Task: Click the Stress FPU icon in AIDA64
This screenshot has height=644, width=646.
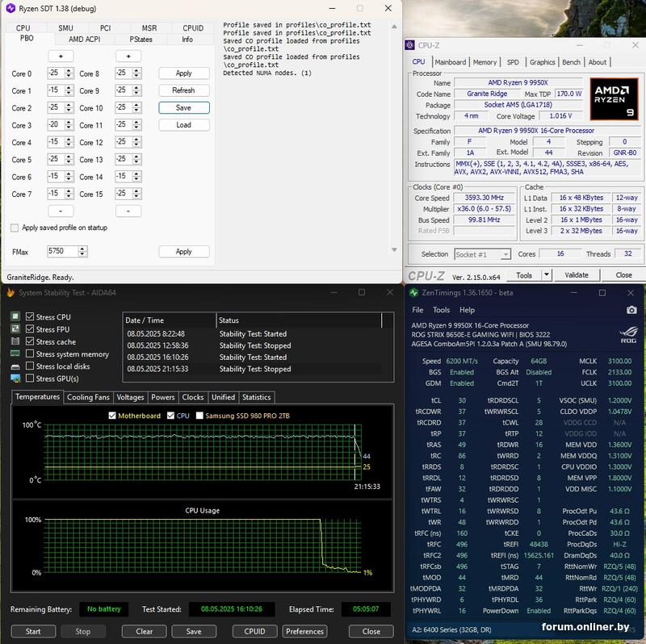Action: click(15, 328)
